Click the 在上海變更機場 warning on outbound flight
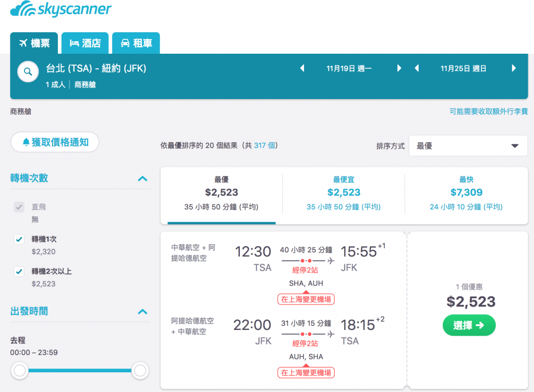 click(306, 299)
